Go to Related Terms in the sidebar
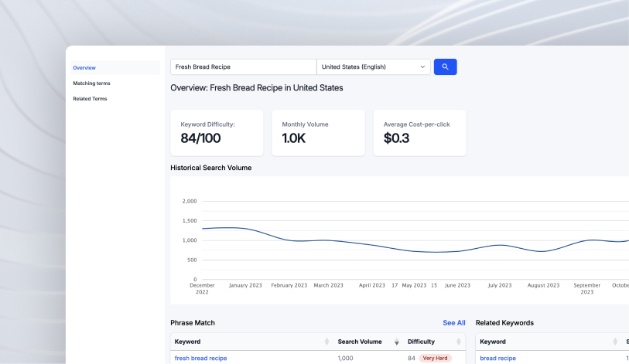 tap(90, 99)
